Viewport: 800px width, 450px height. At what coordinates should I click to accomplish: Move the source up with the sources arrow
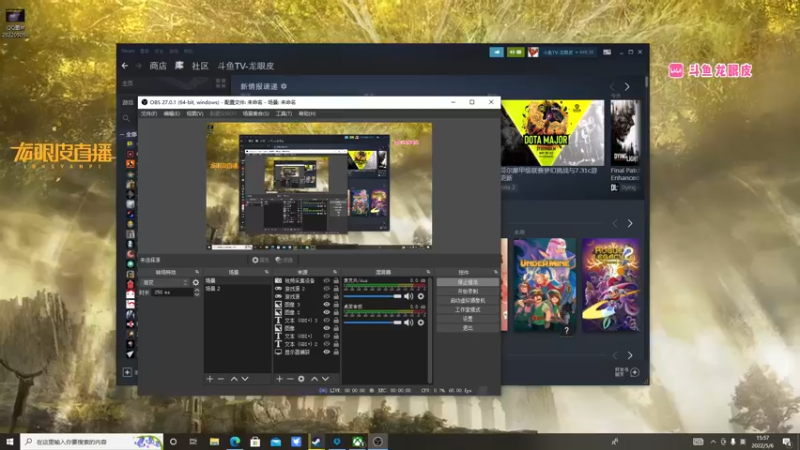point(314,379)
